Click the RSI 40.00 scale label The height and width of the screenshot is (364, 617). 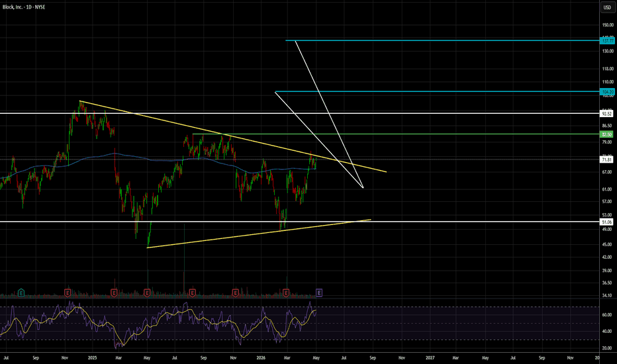pos(607,332)
